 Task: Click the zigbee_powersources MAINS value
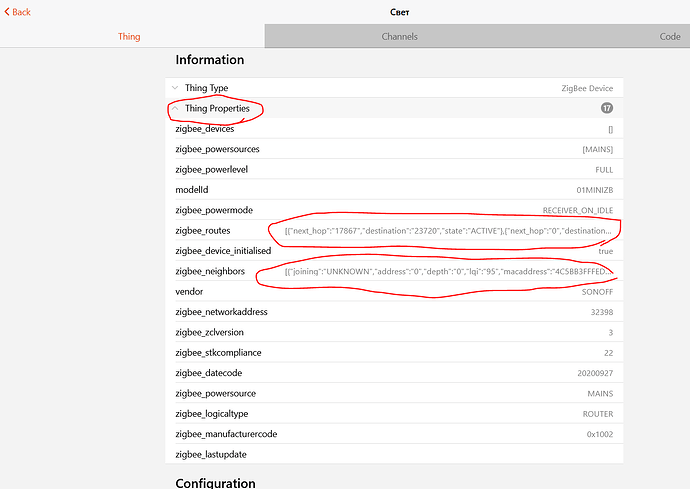pyautogui.click(x=597, y=149)
